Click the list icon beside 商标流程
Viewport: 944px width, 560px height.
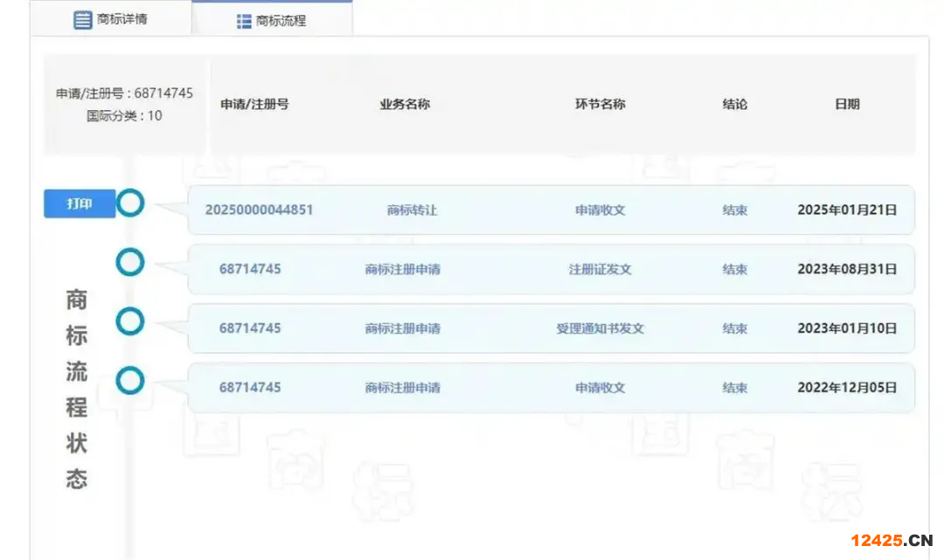[x=244, y=21]
